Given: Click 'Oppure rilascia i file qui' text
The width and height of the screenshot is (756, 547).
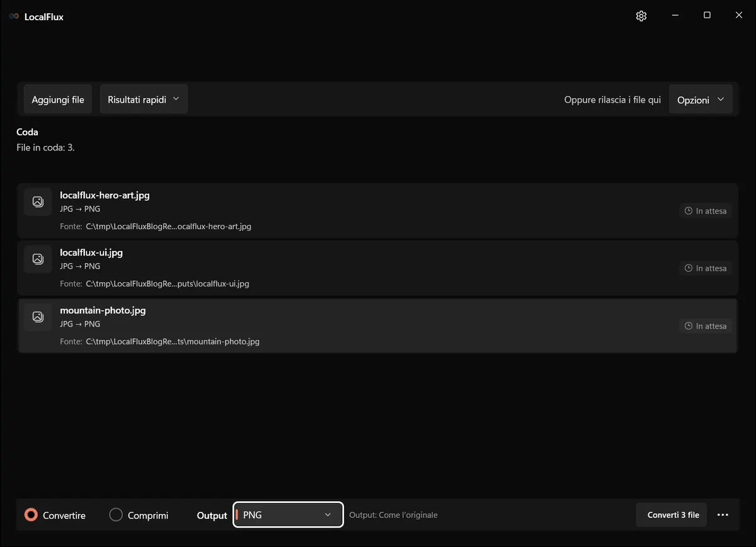Looking at the screenshot, I should tap(612, 99).
